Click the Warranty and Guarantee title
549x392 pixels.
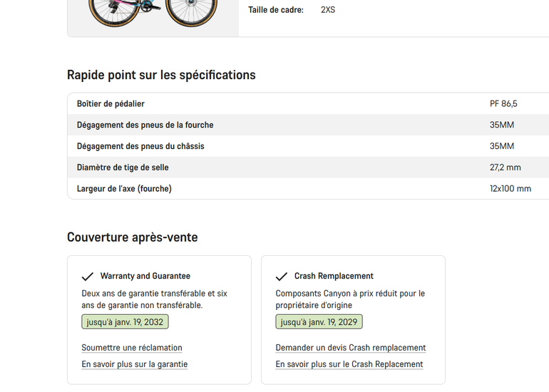click(145, 276)
